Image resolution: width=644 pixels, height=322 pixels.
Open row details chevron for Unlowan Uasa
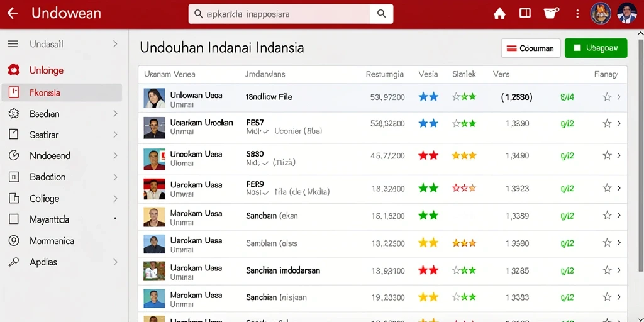click(x=619, y=97)
